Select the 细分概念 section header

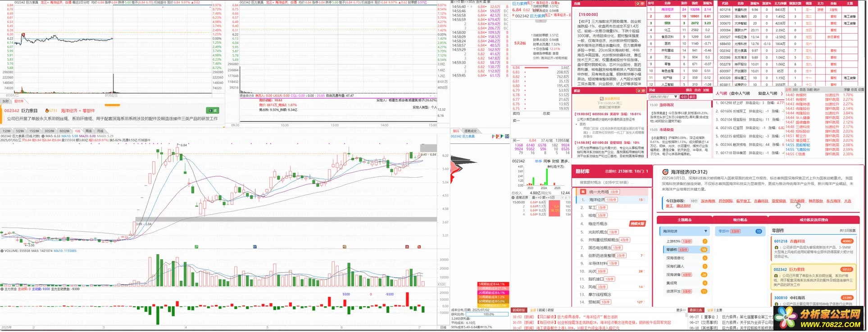[740, 220]
